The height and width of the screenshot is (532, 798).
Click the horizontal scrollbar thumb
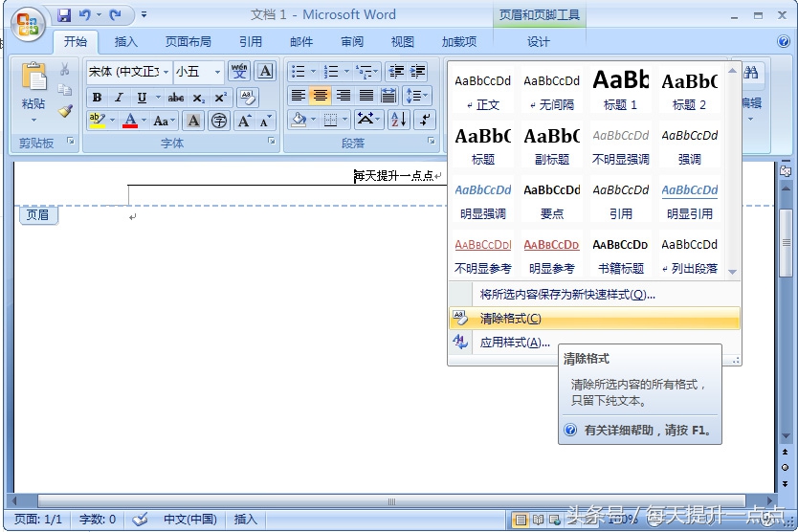[391, 501]
